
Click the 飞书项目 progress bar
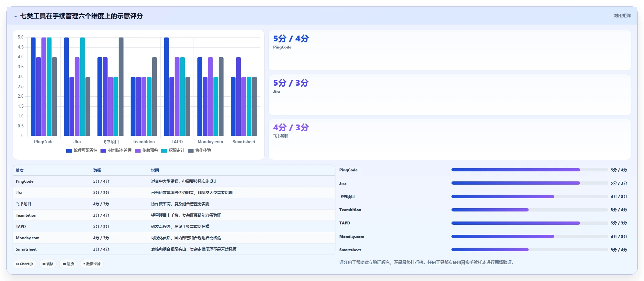pyautogui.click(x=530, y=197)
